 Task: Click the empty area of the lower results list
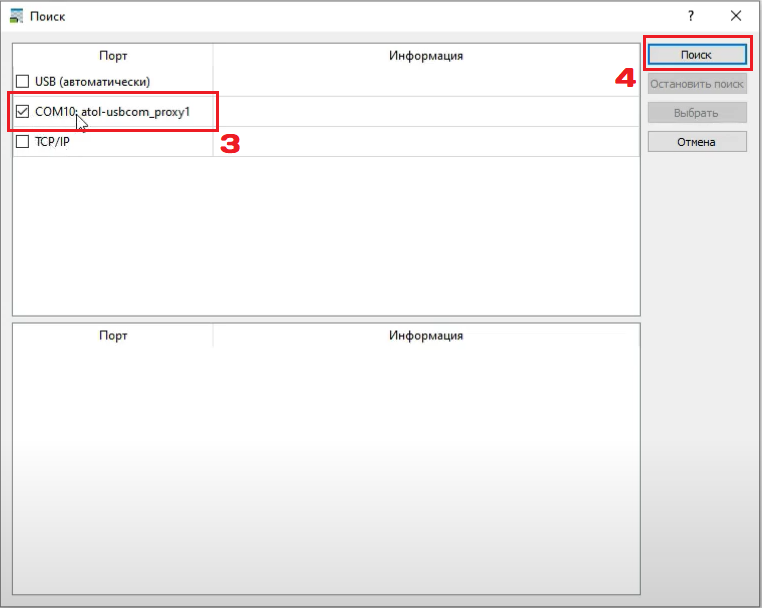tap(326, 470)
